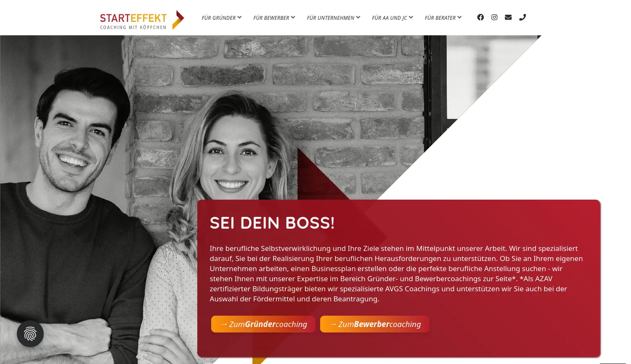Expand the Für Berater chevron
Image resolution: width=631 pixels, height=364 pixels.
point(459,17)
